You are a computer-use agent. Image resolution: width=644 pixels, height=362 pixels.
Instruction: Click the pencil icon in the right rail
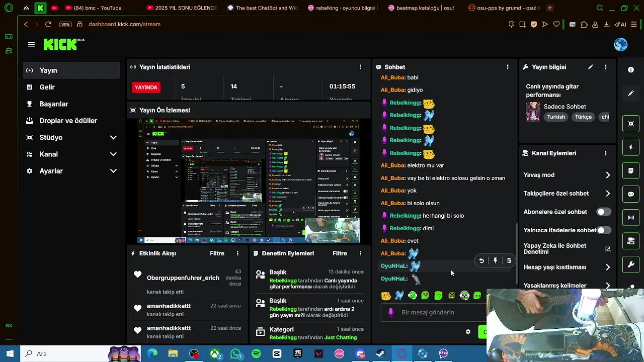pos(631,94)
